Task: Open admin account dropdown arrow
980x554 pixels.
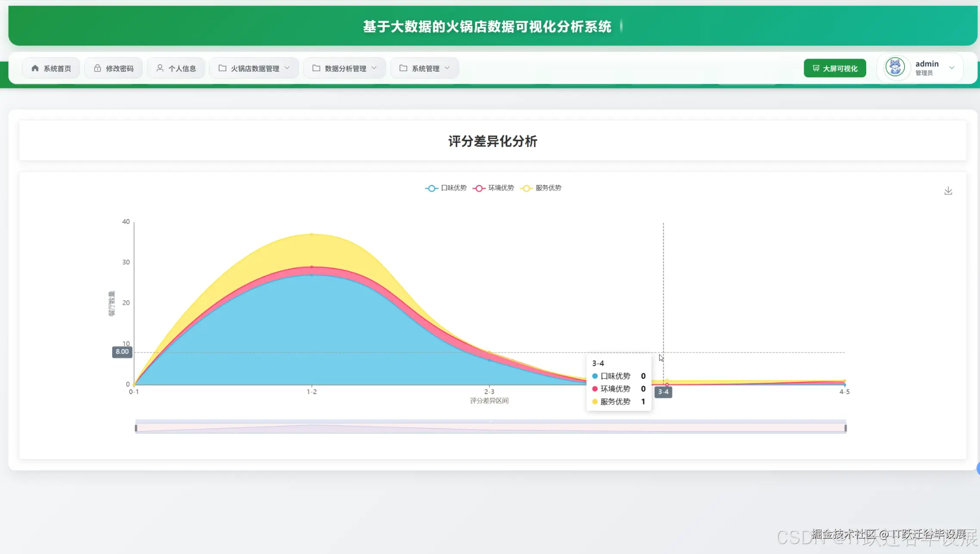Action: [x=952, y=68]
